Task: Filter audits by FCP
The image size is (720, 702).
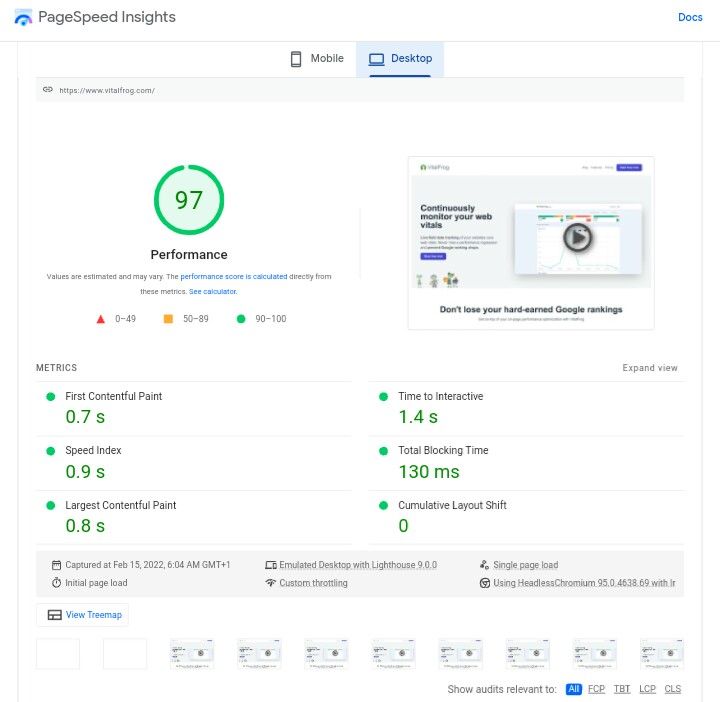Action: coord(596,689)
